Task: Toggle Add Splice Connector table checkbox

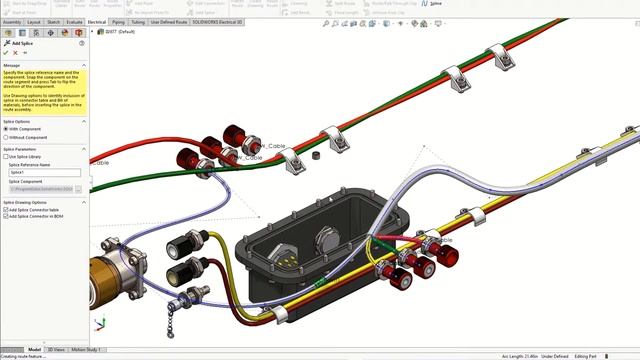Action: coord(6,210)
